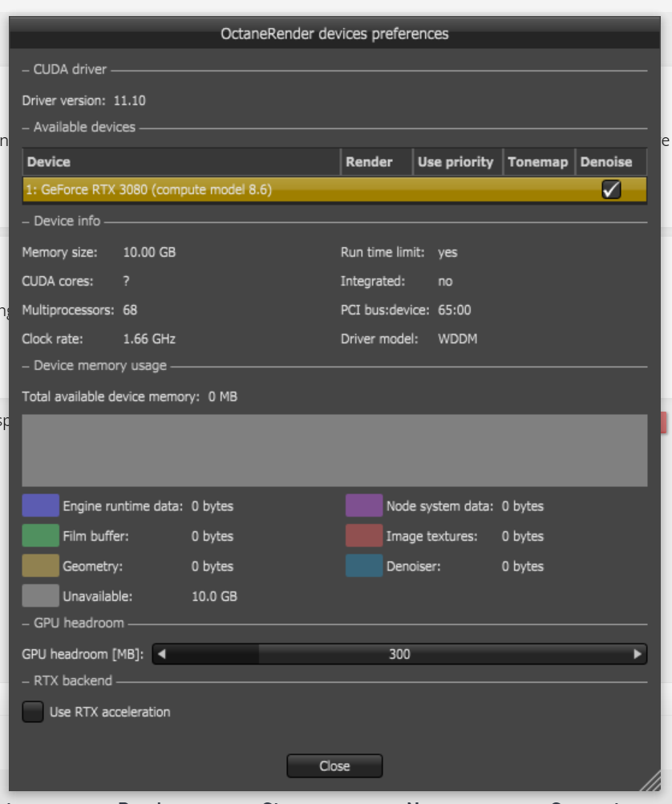Click the Engine runtime data blue swatch
This screenshot has width=672, height=804.
[x=40, y=506]
